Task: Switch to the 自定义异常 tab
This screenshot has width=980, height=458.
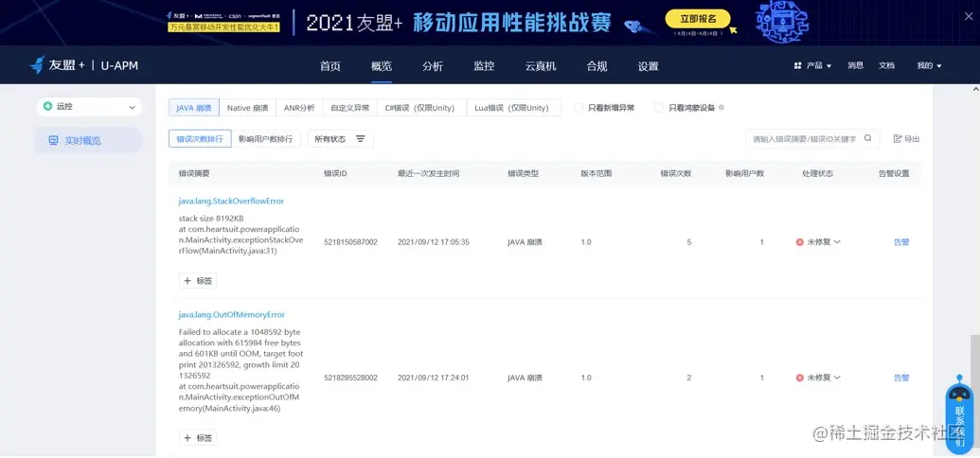Action: click(x=350, y=108)
